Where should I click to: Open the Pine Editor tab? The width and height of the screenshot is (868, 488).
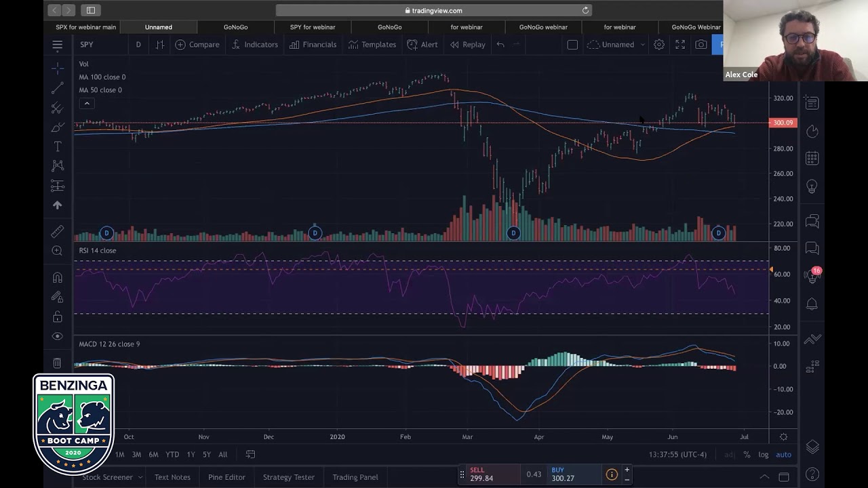pyautogui.click(x=226, y=477)
